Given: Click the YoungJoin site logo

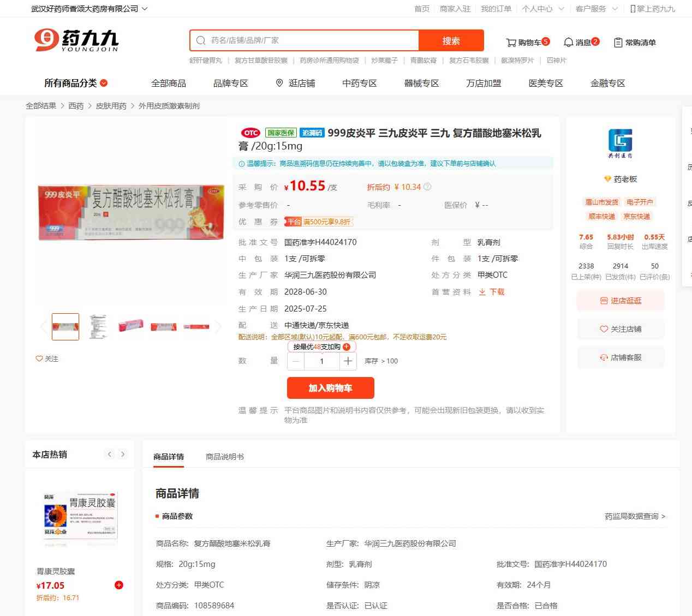Looking at the screenshot, I should 76,40.
